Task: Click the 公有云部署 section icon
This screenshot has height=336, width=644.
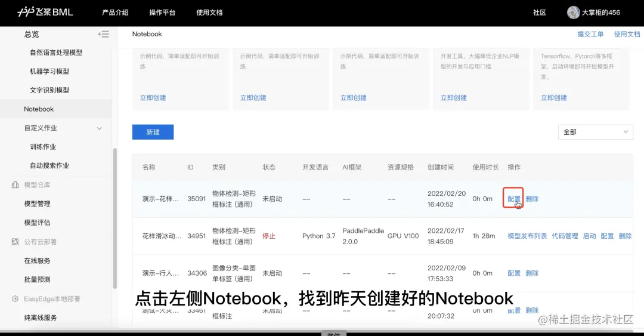Action: [15, 242]
